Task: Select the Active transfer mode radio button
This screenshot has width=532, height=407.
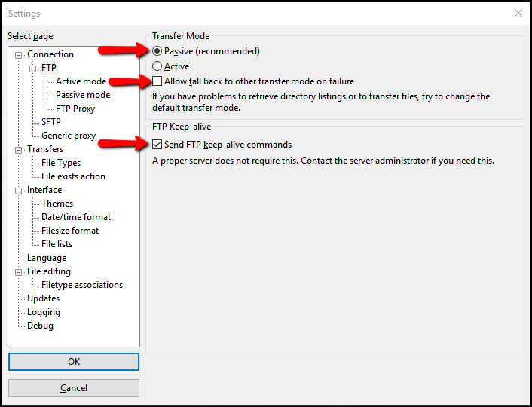Action: point(157,66)
